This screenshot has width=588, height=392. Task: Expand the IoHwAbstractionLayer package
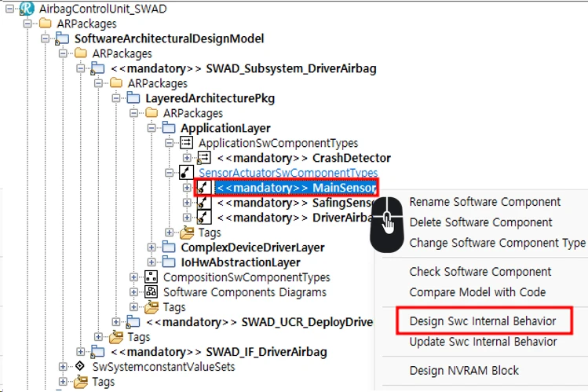[x=152, y=262]
